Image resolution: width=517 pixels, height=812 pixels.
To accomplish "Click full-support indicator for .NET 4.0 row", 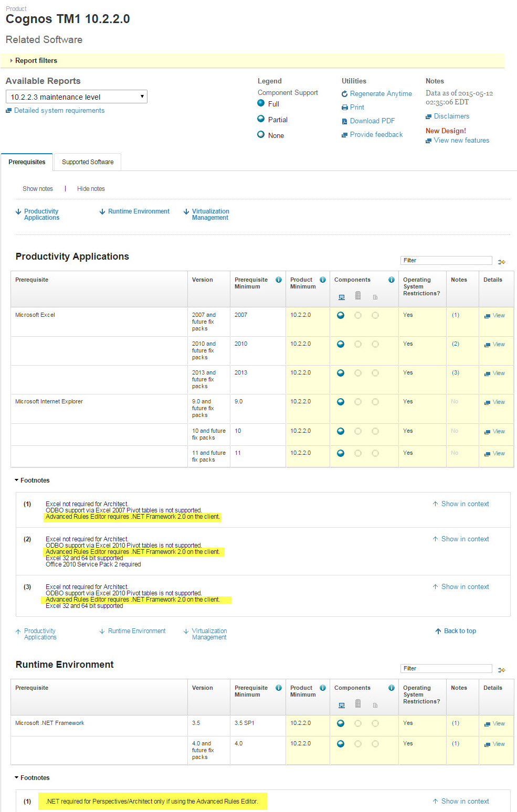I will [x=341, y=744].
